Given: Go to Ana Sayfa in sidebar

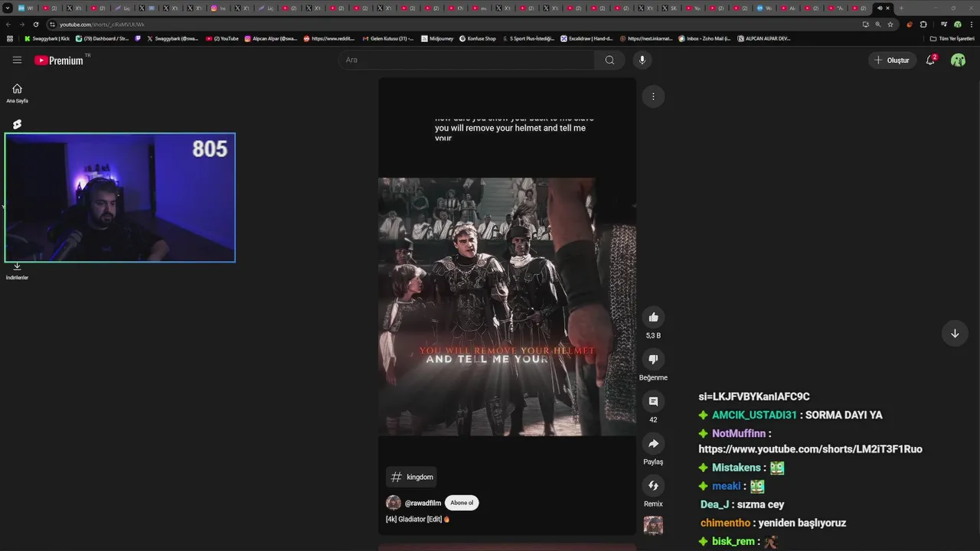Looking at the screenshot, I should (17, 93).
